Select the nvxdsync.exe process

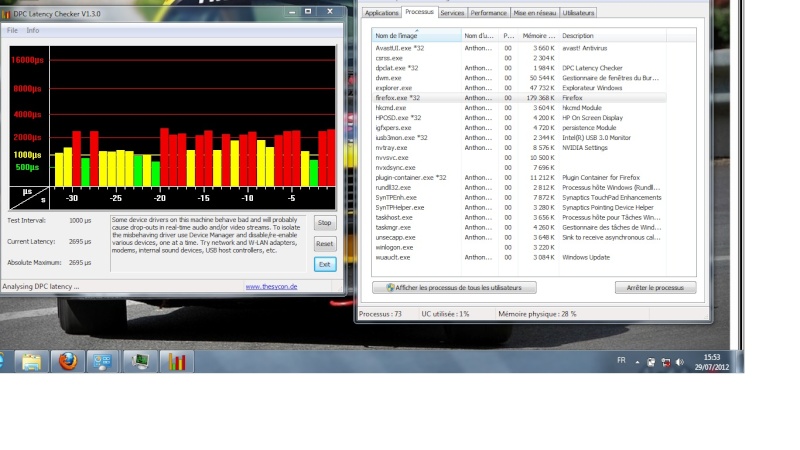pos(519,167)
